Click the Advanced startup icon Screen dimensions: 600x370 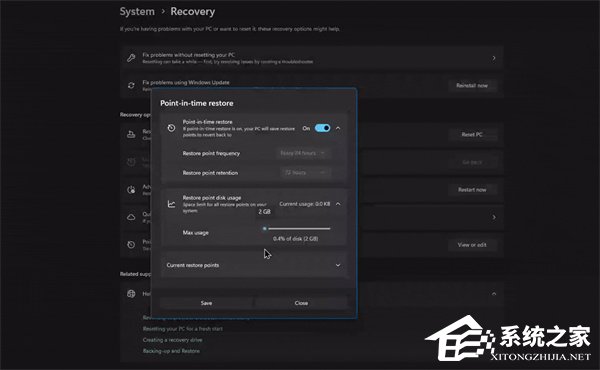click(x=131, y=190)
